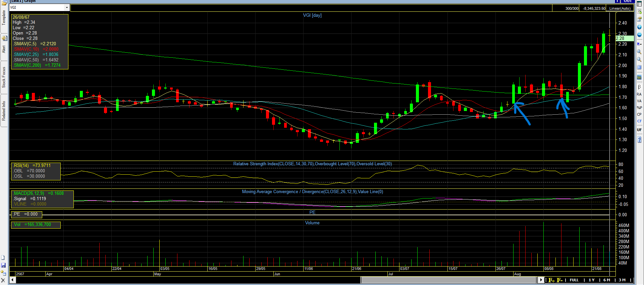Click the add-chart icon with green plus

pyautogui.click(x=639, y=11)
